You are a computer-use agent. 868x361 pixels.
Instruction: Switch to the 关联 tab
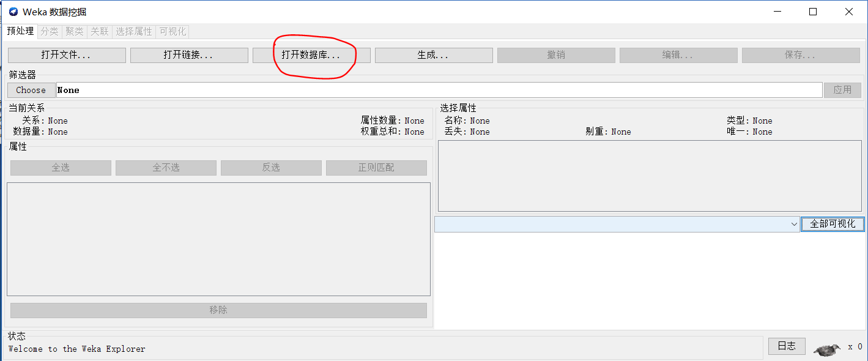tap(100, 31)
